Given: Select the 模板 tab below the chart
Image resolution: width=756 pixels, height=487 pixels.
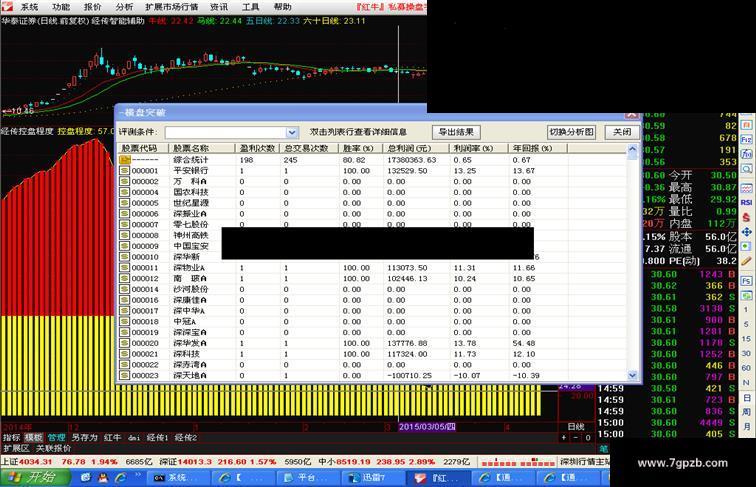Looking at the screenshot, I should coord(34,438).
